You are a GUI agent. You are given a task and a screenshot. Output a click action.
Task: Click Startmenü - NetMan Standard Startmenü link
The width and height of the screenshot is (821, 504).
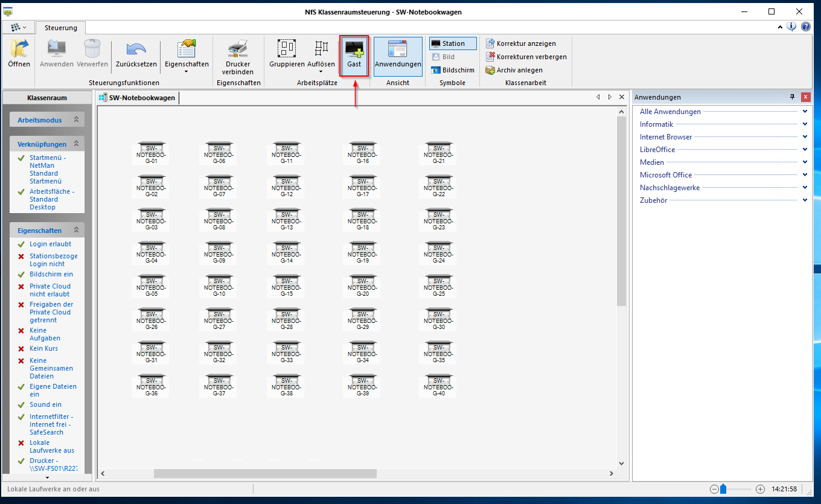pos(48,169)
